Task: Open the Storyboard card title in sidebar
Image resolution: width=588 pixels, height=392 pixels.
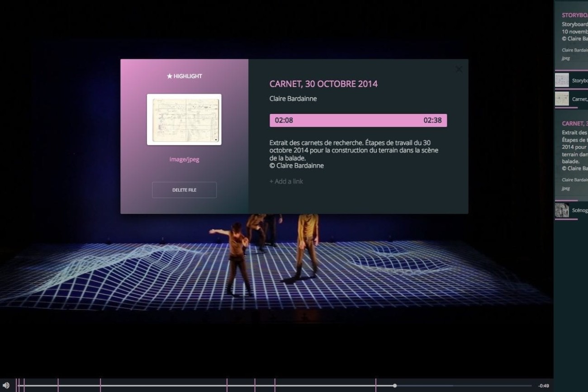Action: (x=574, y=15)
